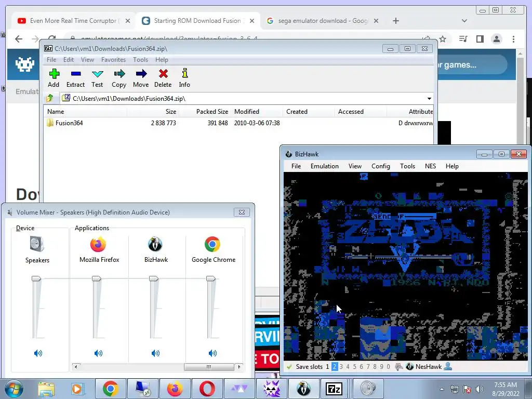Click the Add button in 7-Zip toolbar
The height and width of the screenshot is (399, 532).
(x=54, y=78)
